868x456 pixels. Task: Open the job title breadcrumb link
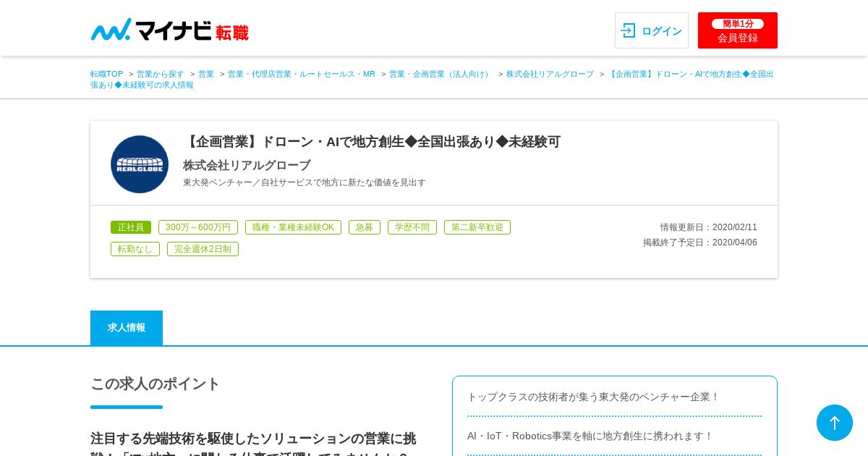pos(432,80)
